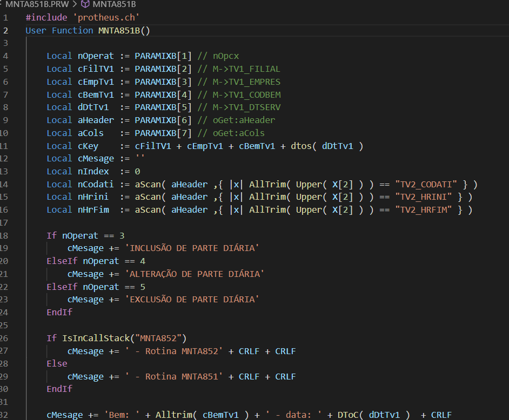Click the nIndex declaration on line 13
Screen dimensions: 509x420
(93, 172)
